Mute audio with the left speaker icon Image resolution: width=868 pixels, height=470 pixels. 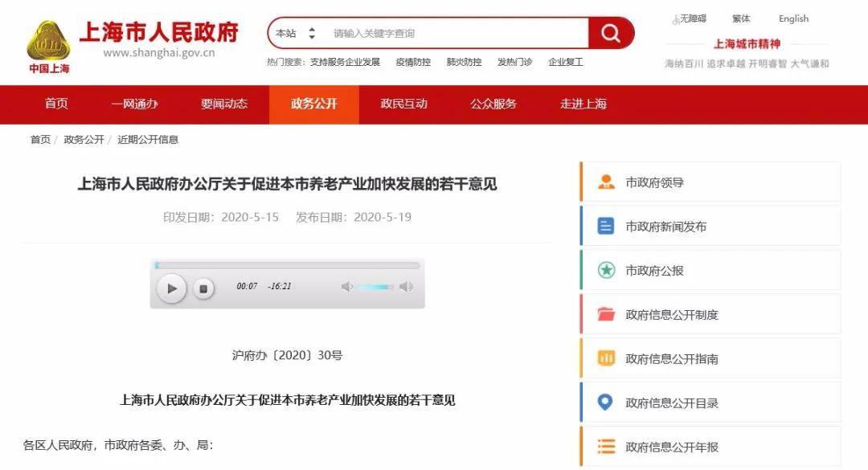347,287
